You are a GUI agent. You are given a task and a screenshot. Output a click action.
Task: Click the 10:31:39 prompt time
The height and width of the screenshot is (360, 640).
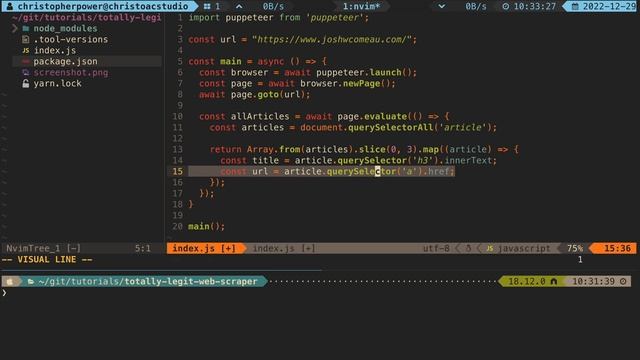(593, 282)
